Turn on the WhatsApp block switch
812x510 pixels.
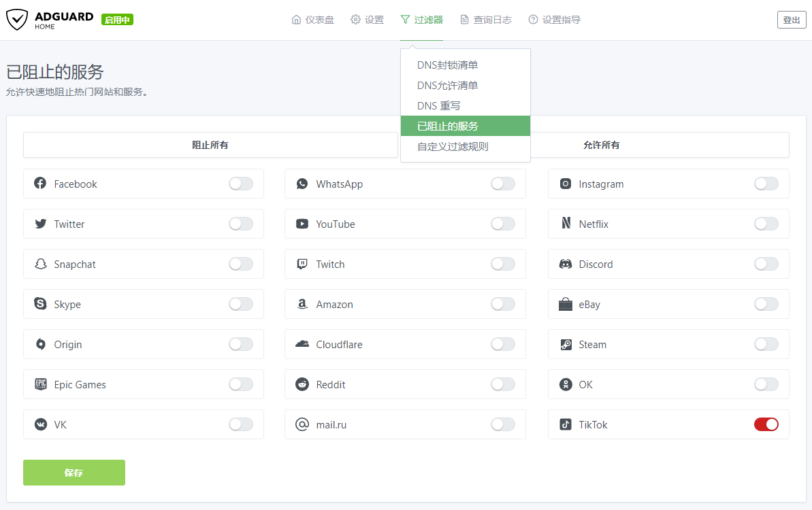tap(502, 184)
